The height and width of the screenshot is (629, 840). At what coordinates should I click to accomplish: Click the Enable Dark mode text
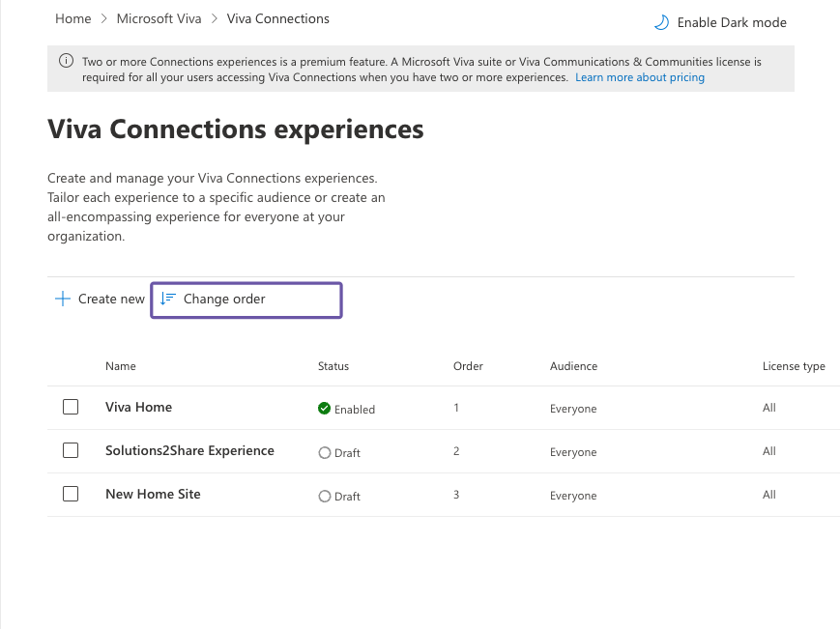coord(732,22)
